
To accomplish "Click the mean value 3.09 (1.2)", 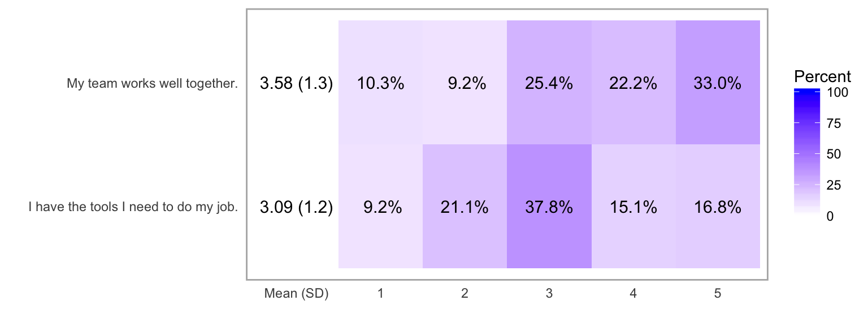I will 296,208.
